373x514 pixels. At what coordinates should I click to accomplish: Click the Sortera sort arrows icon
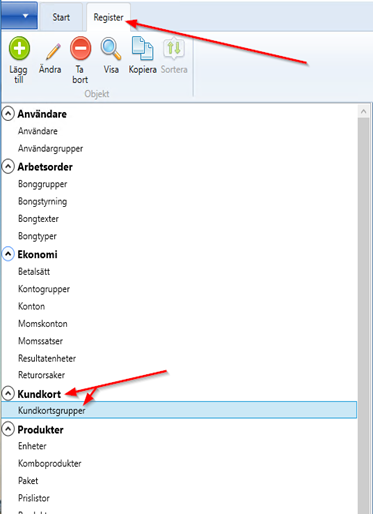coord(174,48)
